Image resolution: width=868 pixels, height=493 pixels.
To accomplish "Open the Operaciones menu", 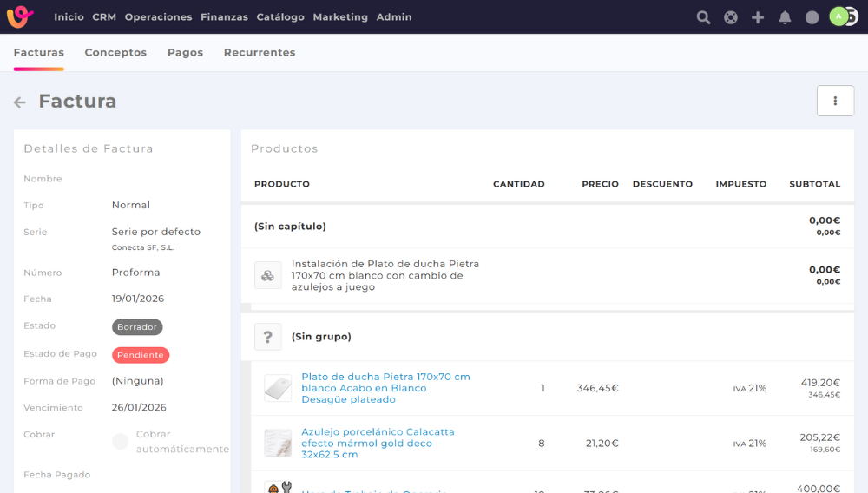I will [x=158, y=17].
